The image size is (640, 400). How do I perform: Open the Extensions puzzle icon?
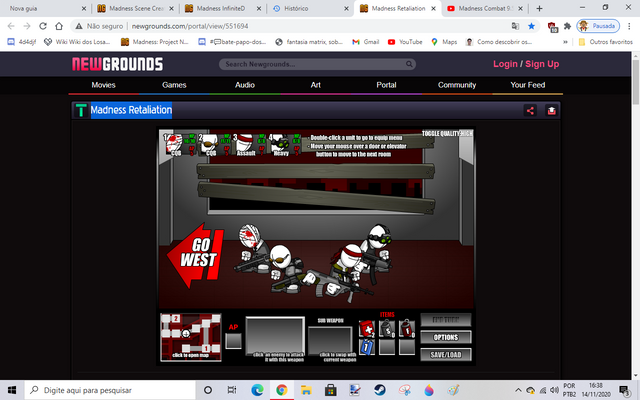tap(567, 26)
